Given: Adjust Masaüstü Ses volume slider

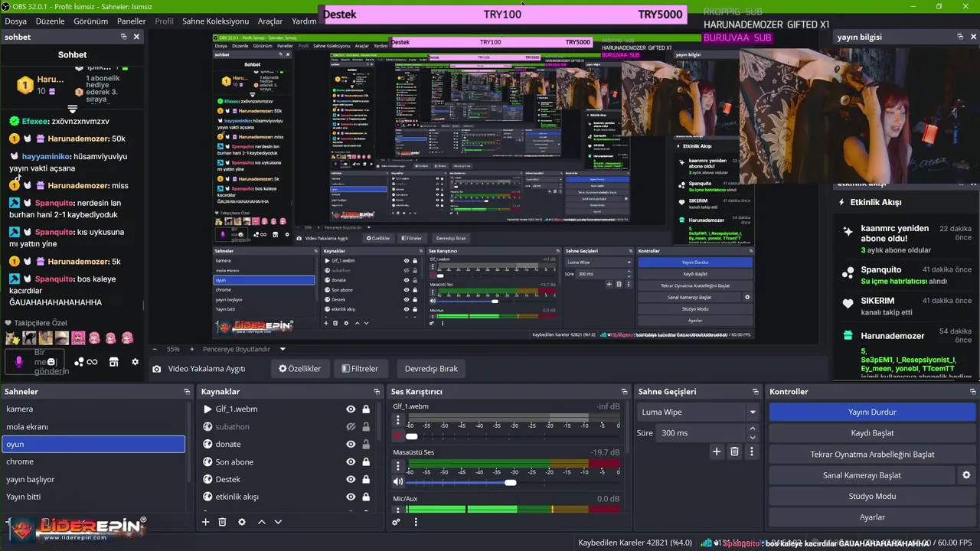Looking at the screenshot, I should pyautogui.click(x=510, y=482).
